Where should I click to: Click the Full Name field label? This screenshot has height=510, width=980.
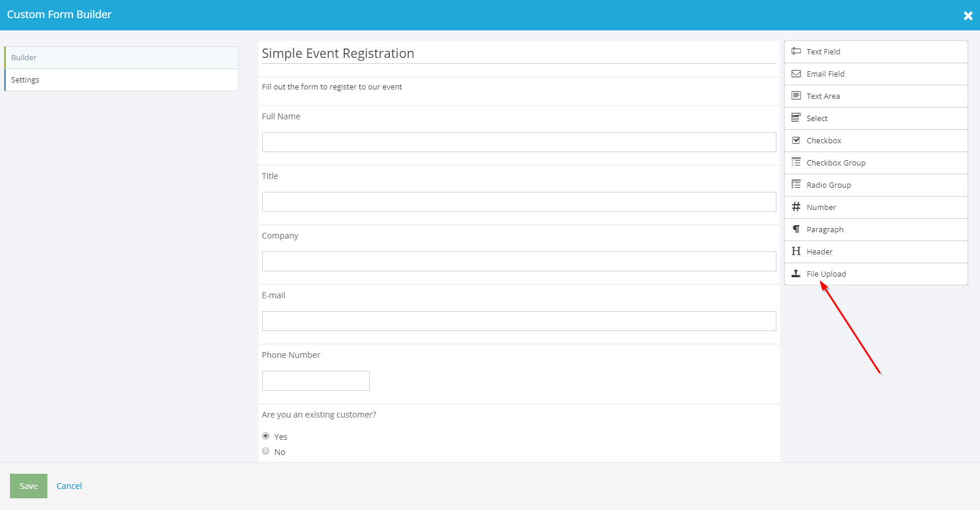[x=281, y=116]
